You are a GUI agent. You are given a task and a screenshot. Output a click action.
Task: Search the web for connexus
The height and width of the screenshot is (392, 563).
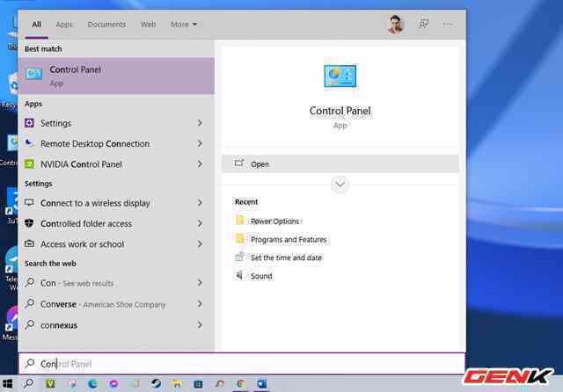tap(116, 325)
